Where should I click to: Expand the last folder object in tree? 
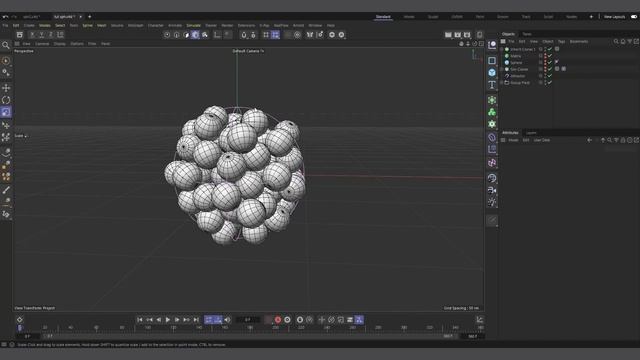click(x=502, y=82)
